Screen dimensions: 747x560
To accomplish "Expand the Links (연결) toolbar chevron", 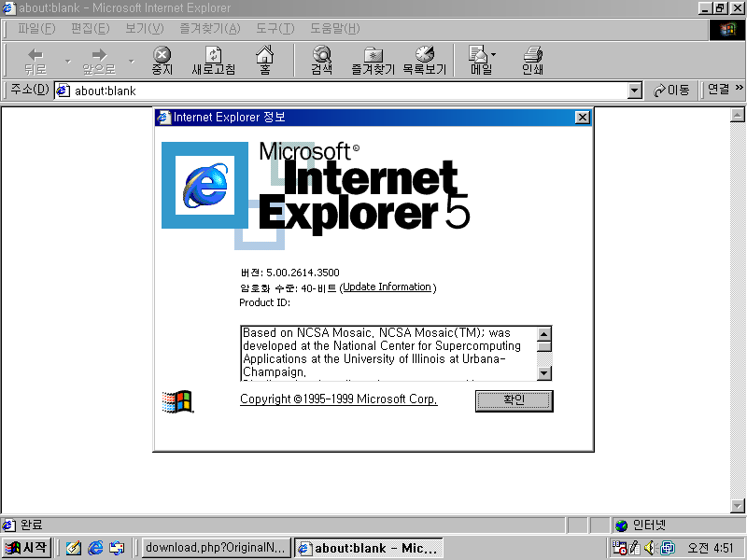I will 739,88.
